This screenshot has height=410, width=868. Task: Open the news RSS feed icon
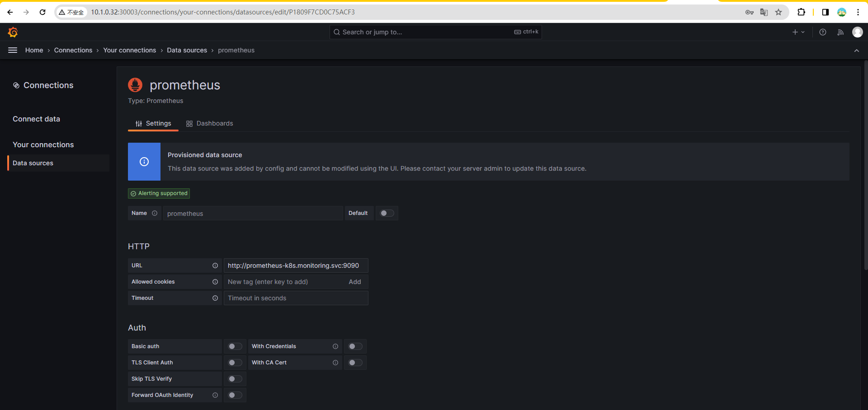tap(840, 32)
